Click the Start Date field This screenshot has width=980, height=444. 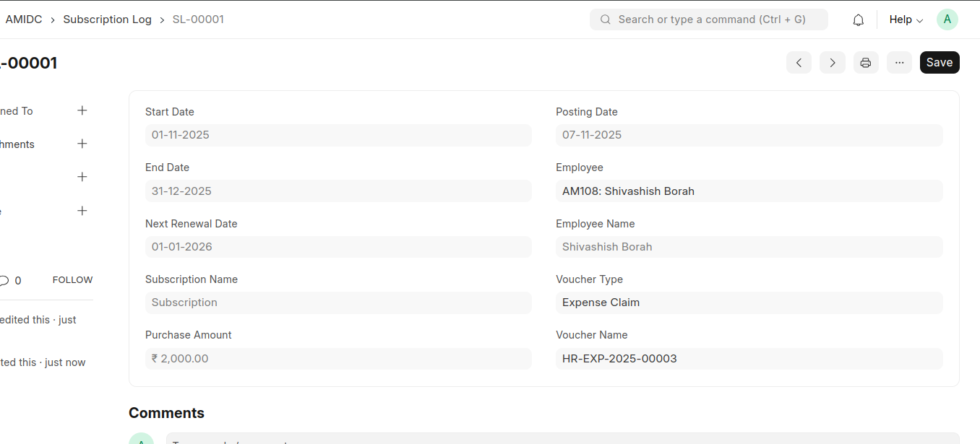coord(338,135)
